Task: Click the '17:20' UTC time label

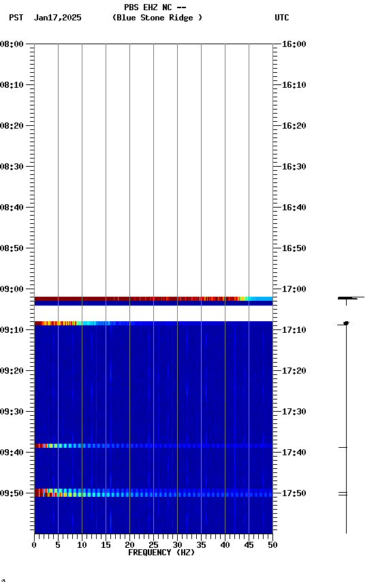Action: (294, 371)
